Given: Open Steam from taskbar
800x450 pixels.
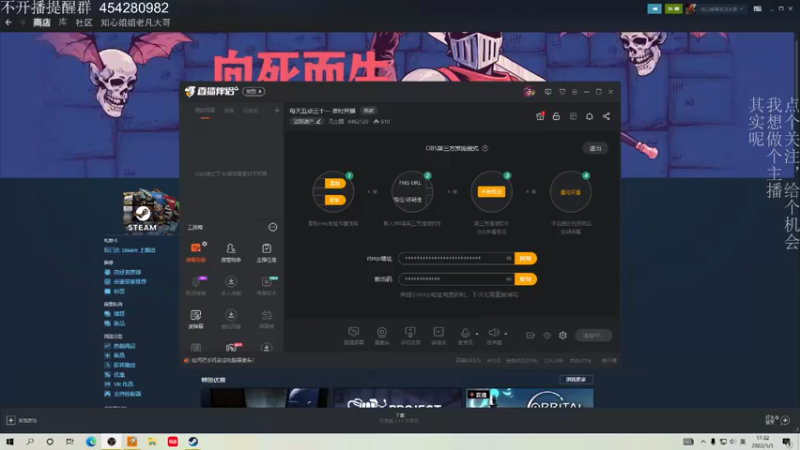Looking at the screenshot, I should tap(193, 441).
